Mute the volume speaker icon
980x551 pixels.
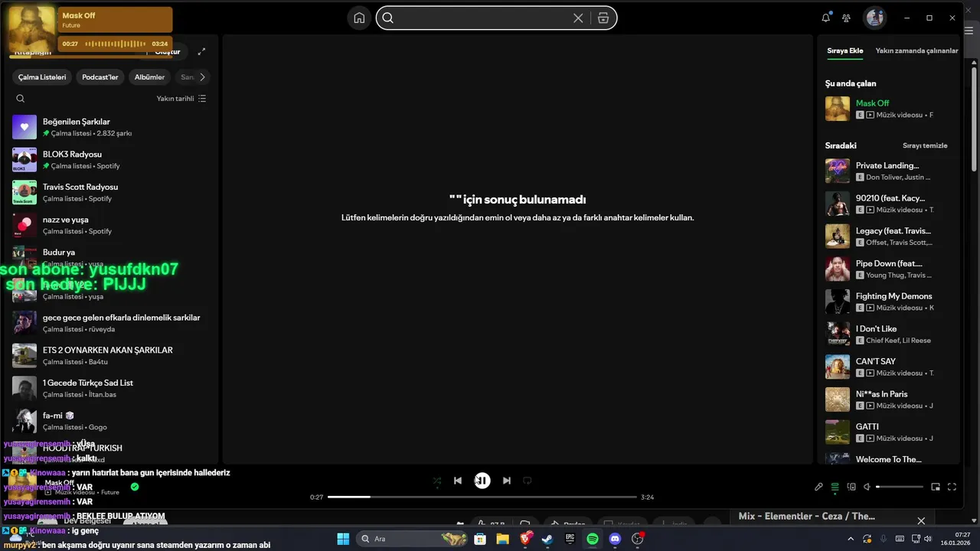click(x=867, y=487)
